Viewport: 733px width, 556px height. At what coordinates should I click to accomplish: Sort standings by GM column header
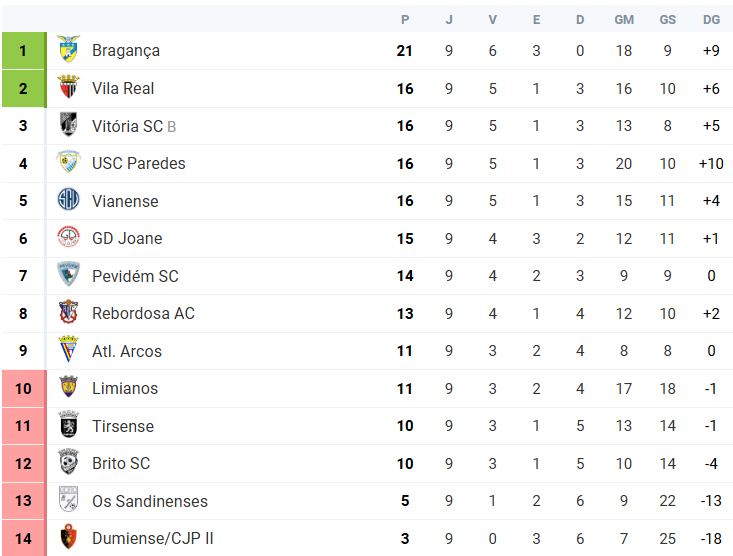(624, 20)
